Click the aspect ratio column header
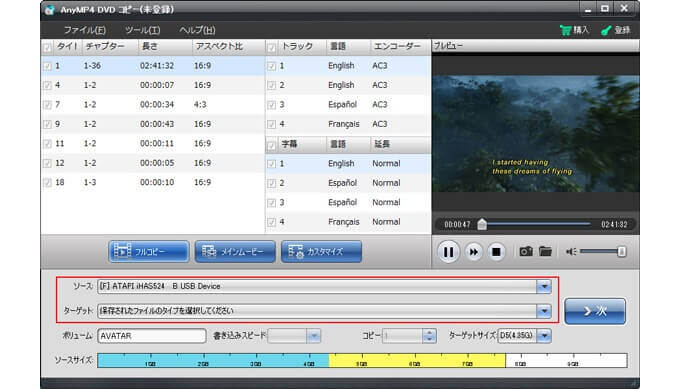 point(228,46)
